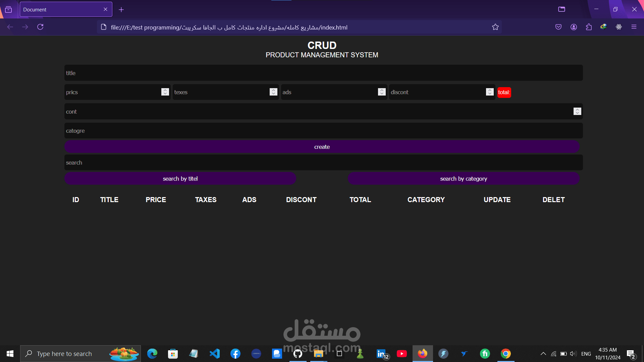This screenshot has width=644, height=362.
Task: Launch Visual Studio Code from the taskbar
Action: [215, 354]
